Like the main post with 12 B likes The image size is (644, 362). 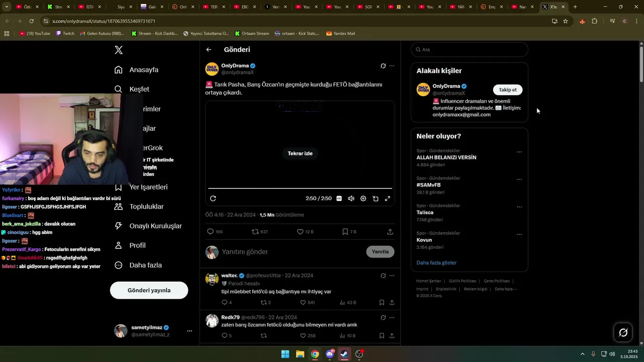pyautogui.click(x=305, y=232)
